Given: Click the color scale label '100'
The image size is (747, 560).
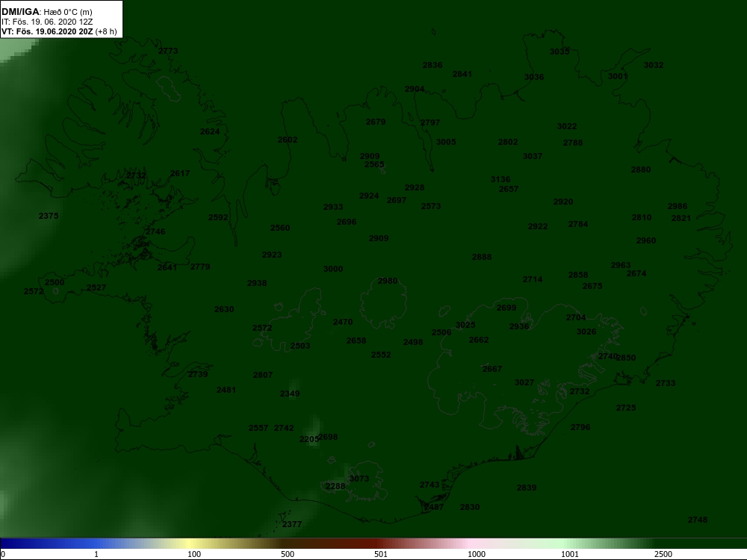Looking at the screenshot, I should [x=194, y=554].
